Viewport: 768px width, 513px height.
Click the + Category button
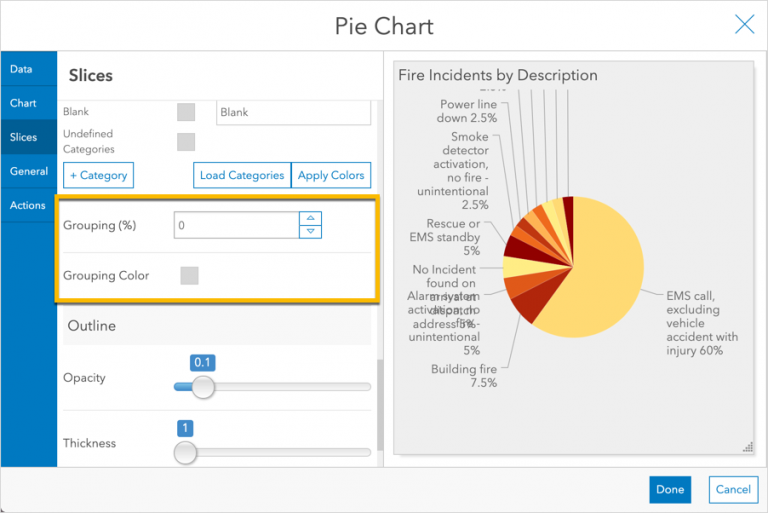tap(97, 175)
